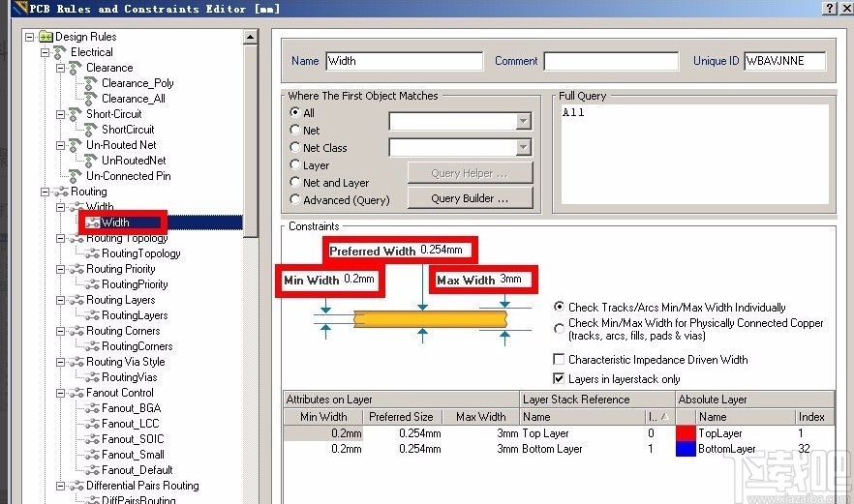The height and width of the screenshot is (504, 854).
Task: Select the Layer radio button
Action: tap(295, 164)
